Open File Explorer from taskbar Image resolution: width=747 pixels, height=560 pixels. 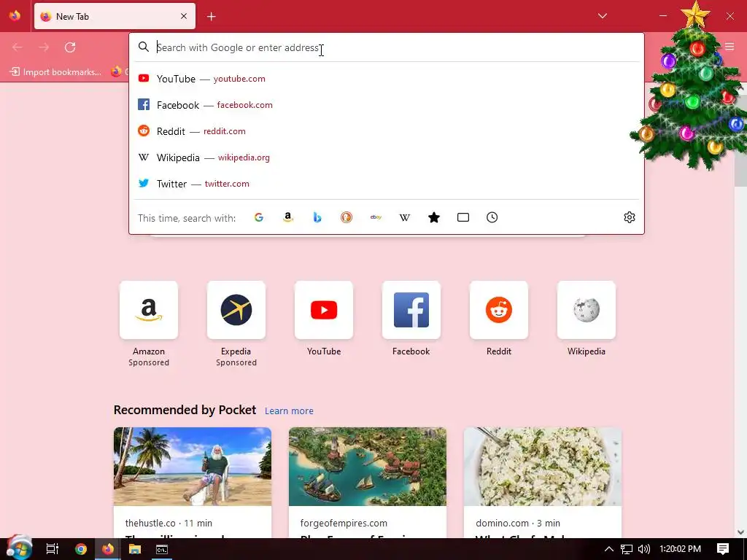[x=135, y=549]
